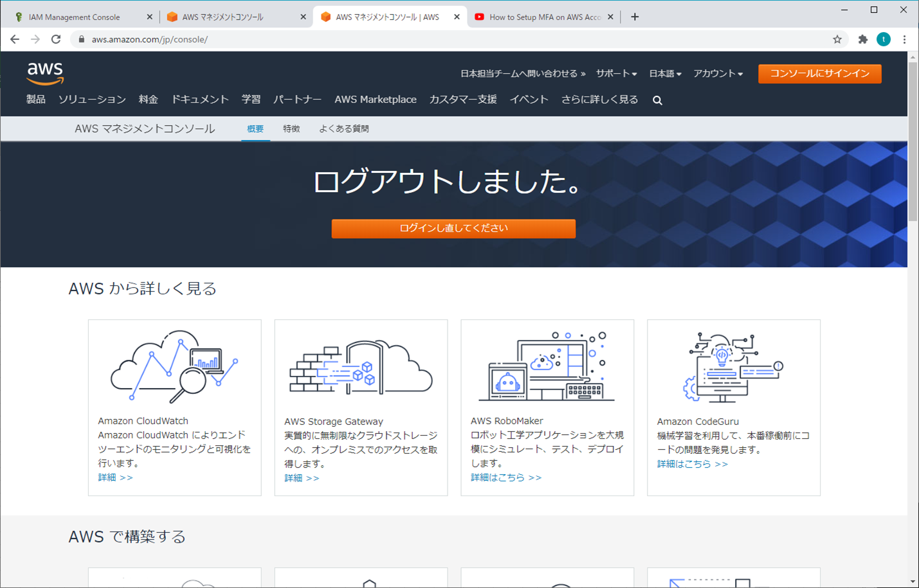This screenshot has height=588, width=919.
Task: Open the 料金 menu
Action: 149,100
